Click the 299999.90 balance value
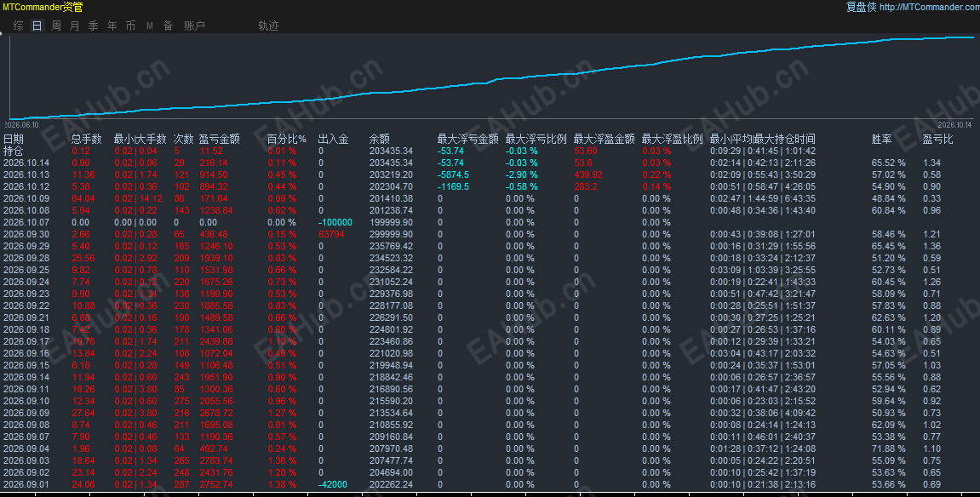The height and width of the screenshot is (497, 980). pyautogui.click(x=392, y=234)
